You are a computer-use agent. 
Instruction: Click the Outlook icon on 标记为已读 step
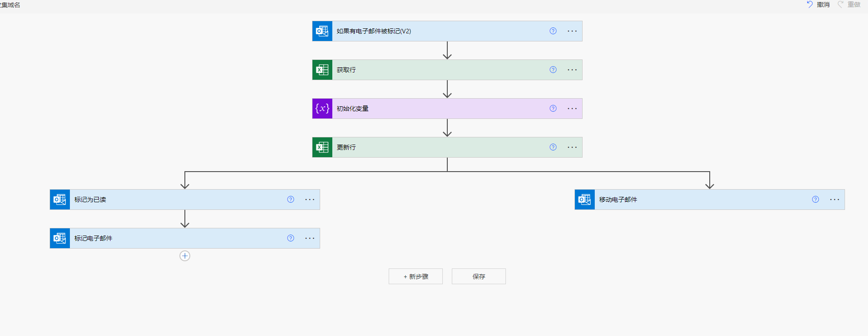[60, 200]
